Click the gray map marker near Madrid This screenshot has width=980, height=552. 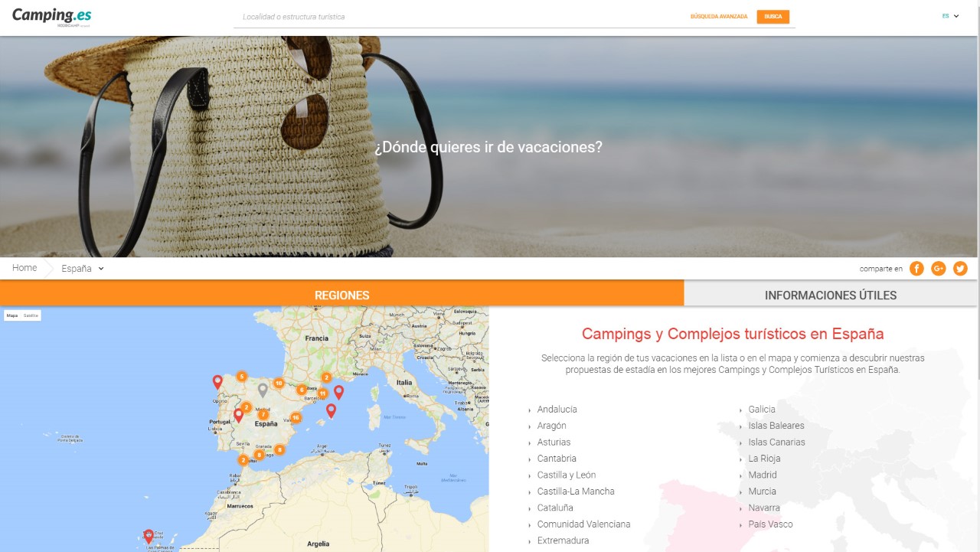(x=264, y=390)
